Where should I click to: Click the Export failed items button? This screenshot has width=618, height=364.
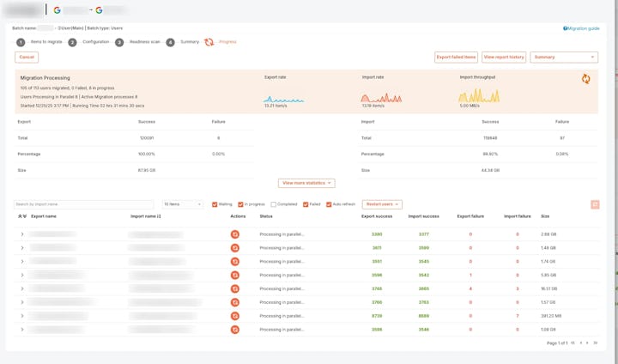pos(456,58)
